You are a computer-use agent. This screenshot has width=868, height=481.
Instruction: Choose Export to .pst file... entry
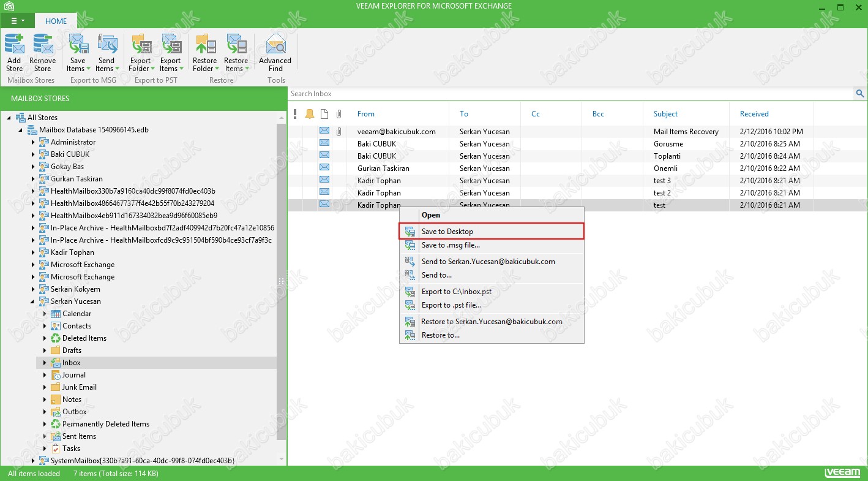[492, 305]
